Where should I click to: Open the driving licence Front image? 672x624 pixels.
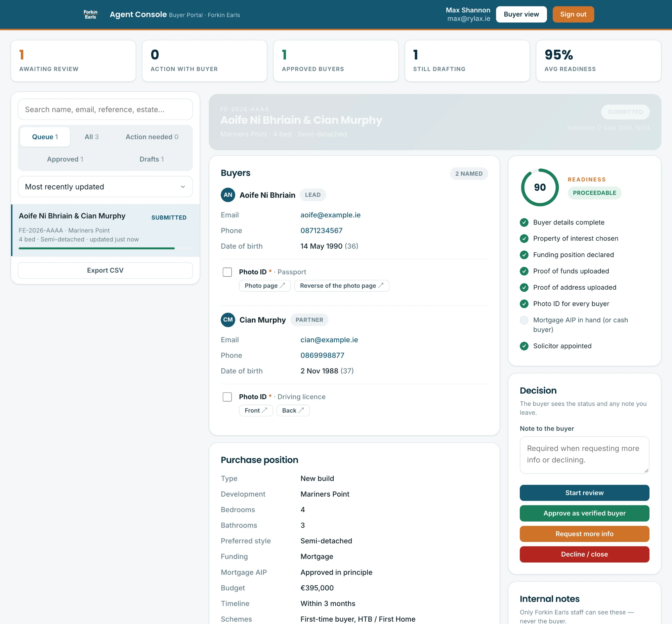[x=256, y=411]
